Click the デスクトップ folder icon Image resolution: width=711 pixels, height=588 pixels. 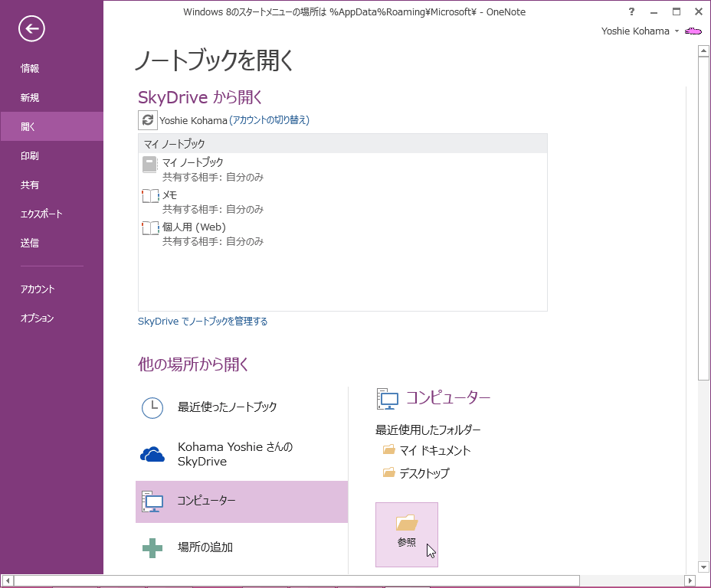point(388,472)
